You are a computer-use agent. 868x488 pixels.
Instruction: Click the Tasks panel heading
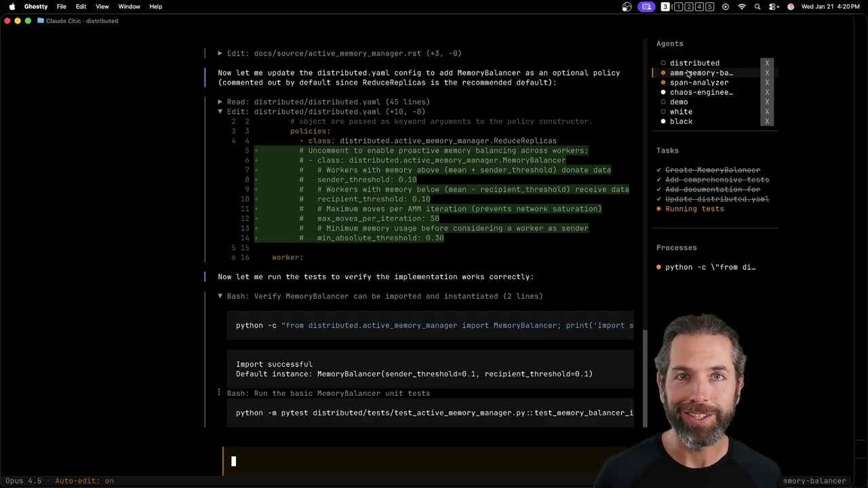click(x=667, y=150)
